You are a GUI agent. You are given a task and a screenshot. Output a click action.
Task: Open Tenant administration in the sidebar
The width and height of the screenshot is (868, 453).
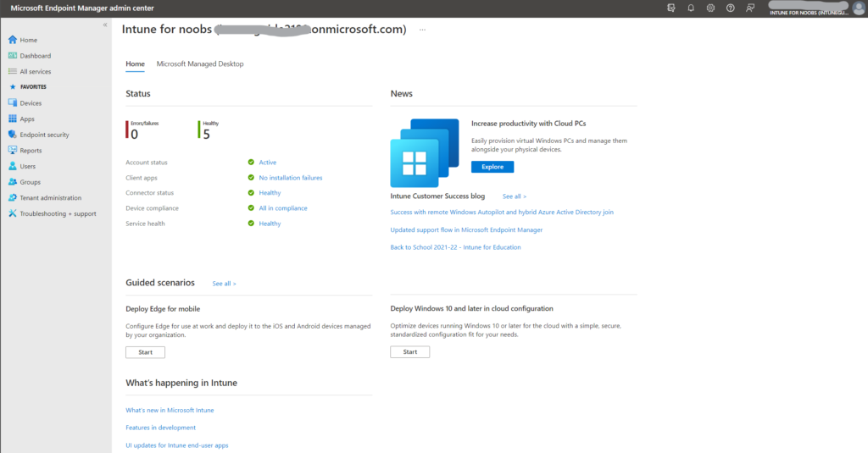pos(50,197)
